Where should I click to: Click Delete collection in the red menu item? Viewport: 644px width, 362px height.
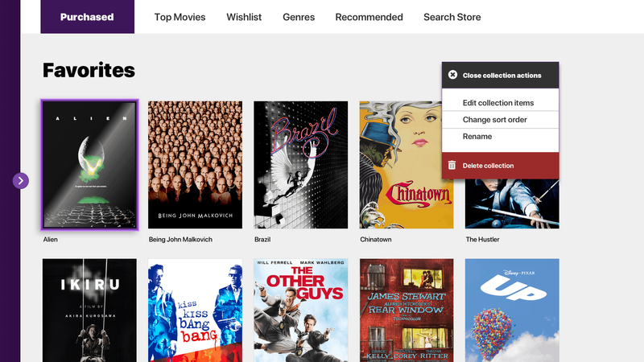point(500,166)
